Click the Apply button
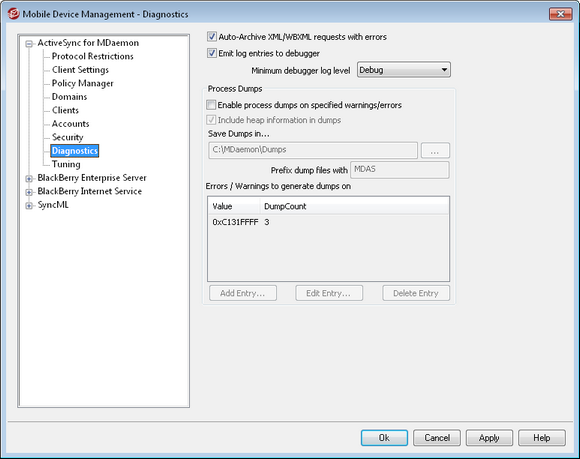The height and width of the screenshot is (459, 580). tap(489, 438)
